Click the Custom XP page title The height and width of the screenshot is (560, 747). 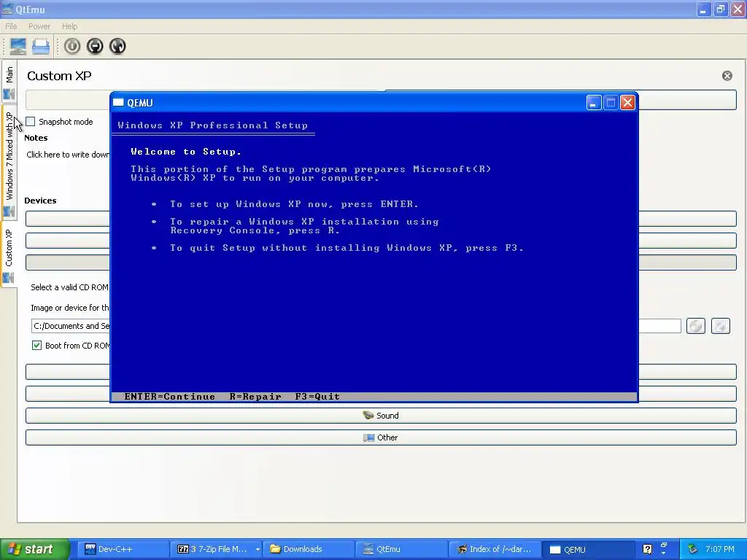(x=59, y=76)
